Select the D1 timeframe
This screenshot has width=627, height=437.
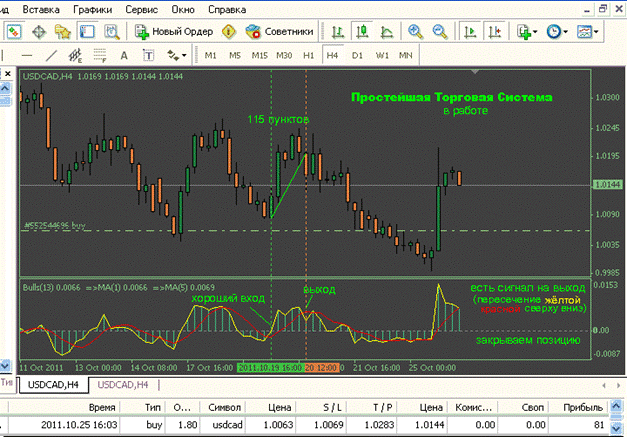tap(357, 56)
